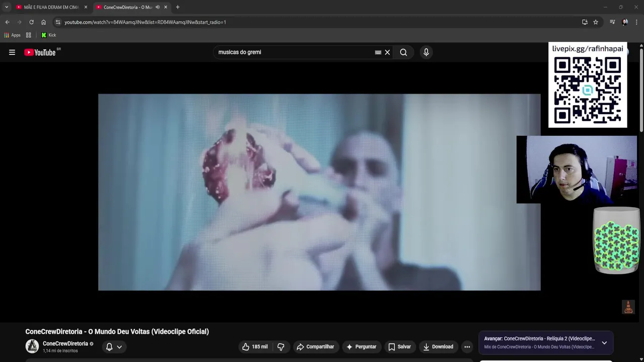644x362 pixels.
Task: Open Chrome three-dot menu
Action: 636,22
